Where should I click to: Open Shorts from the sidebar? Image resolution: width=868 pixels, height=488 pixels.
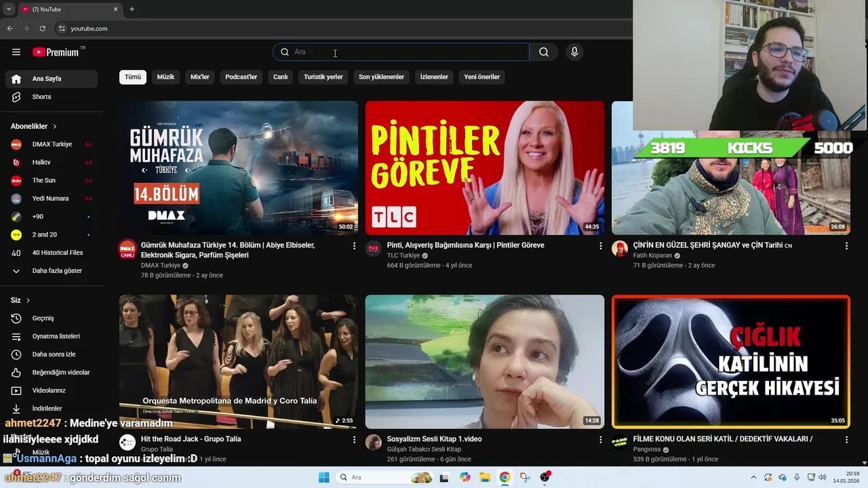[52, 97]
